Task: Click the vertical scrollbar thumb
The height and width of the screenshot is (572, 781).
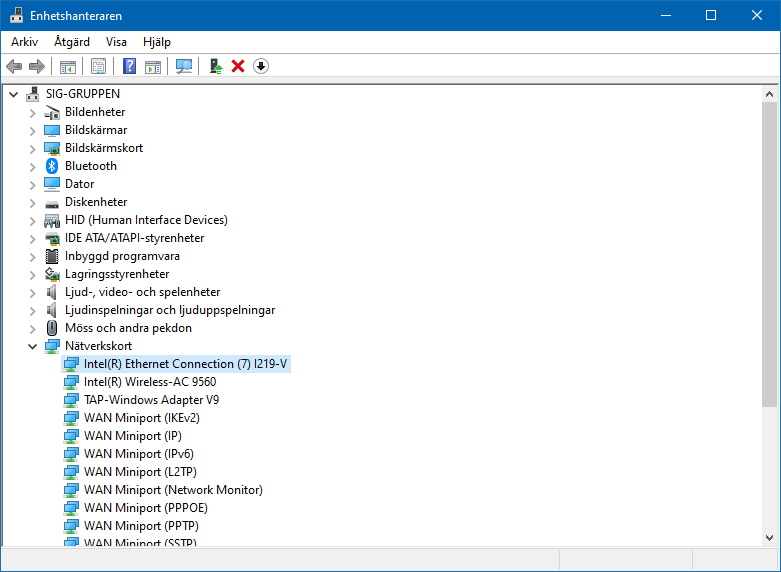Action: 769,254
